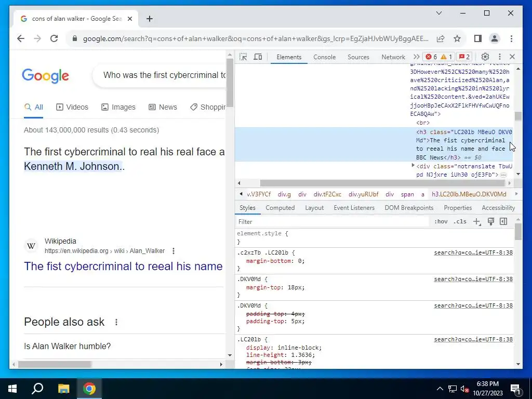The height and width of the screenshot is (399, 532).
Task: Open source link beside .c2xzTb .LC20lb rule
Action: 473,252
